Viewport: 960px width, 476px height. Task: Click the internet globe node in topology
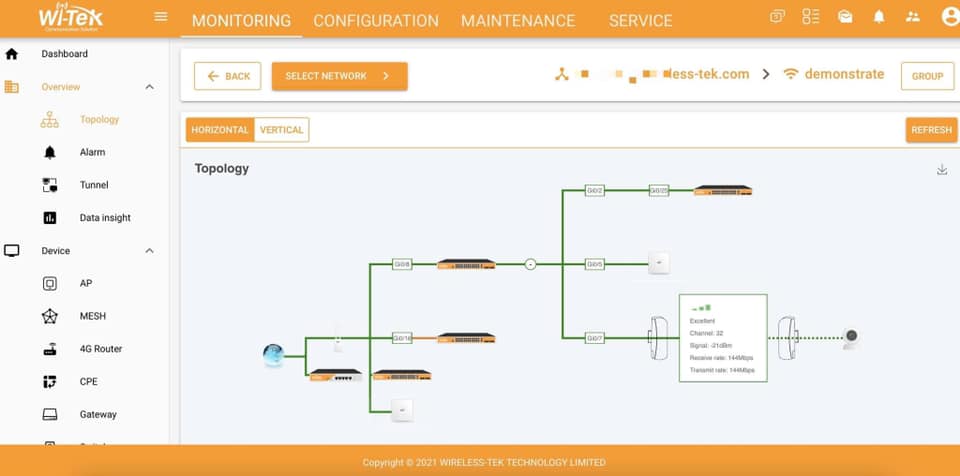273,355
